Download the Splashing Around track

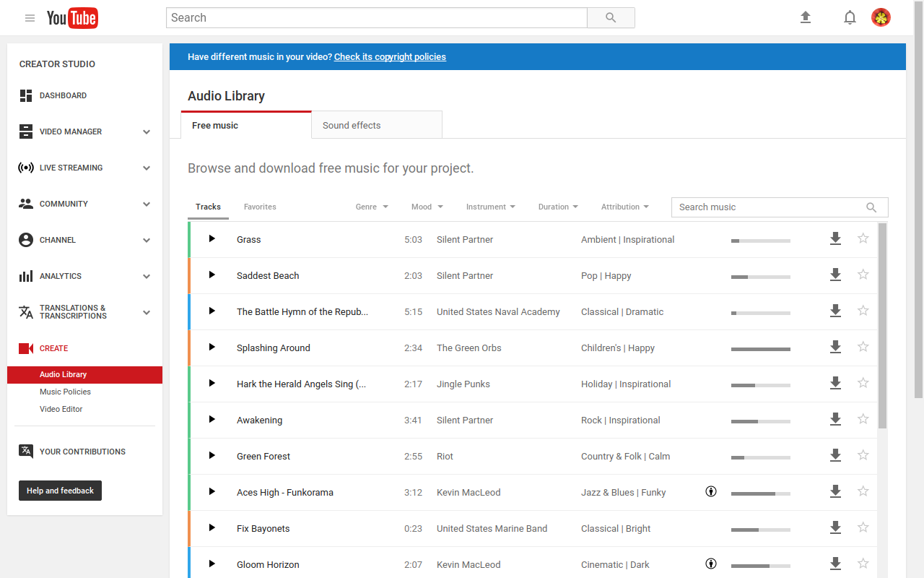pyautogui.click(x=835, y=347)
